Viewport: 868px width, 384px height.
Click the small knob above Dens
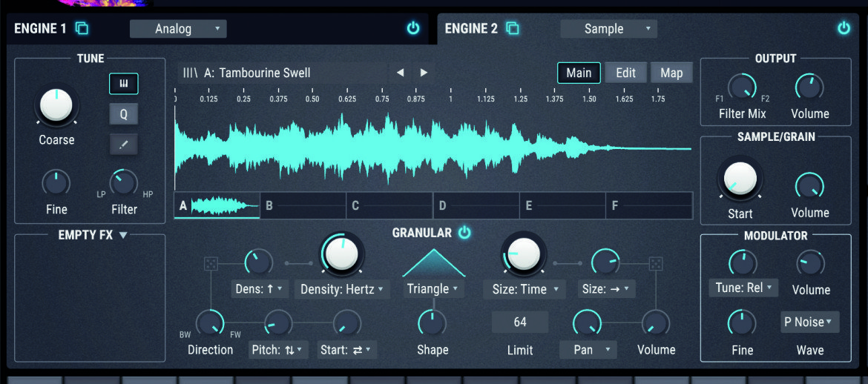(259, 263)
